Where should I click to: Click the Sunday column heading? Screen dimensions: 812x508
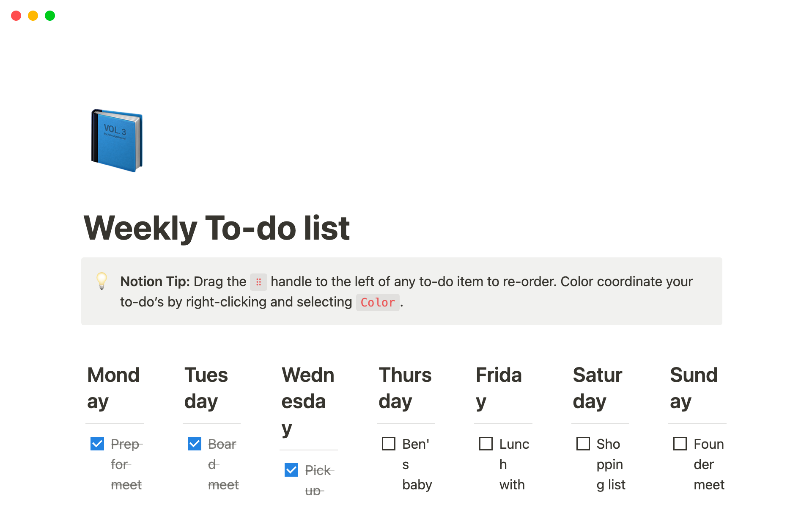(x=694, y=388)
